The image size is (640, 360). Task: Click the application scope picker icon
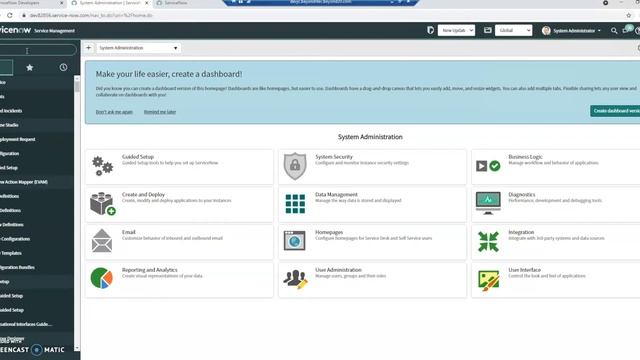[487, 30]
